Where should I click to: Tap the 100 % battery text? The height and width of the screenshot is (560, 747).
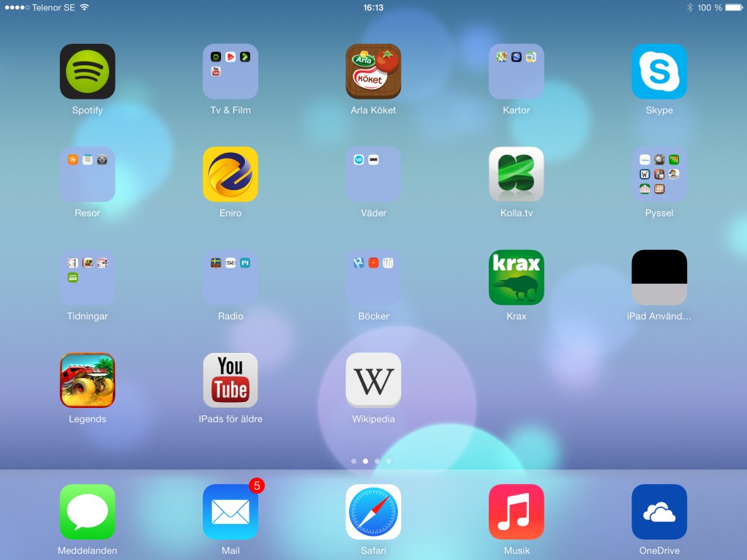(x=710, y=7)
